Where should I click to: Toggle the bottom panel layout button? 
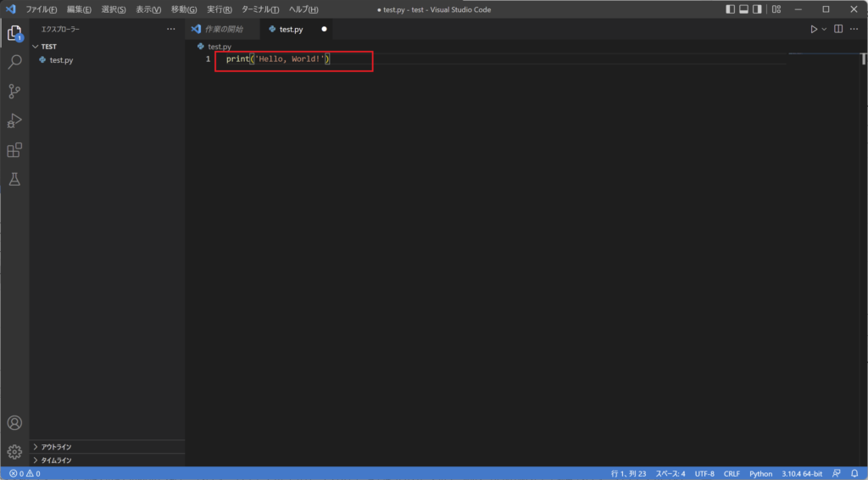(x=743, y=9)
